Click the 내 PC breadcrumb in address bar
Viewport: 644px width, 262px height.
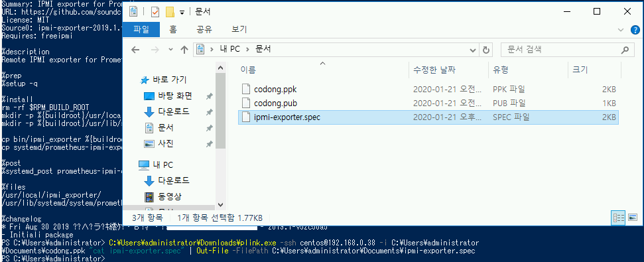pyautogui.click(x=229, y=49)
